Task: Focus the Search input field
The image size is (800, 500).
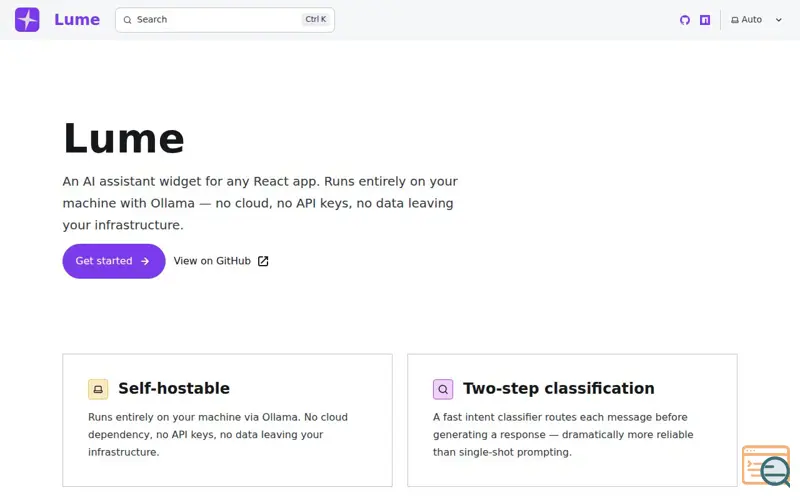Action: tap(225, 20)
